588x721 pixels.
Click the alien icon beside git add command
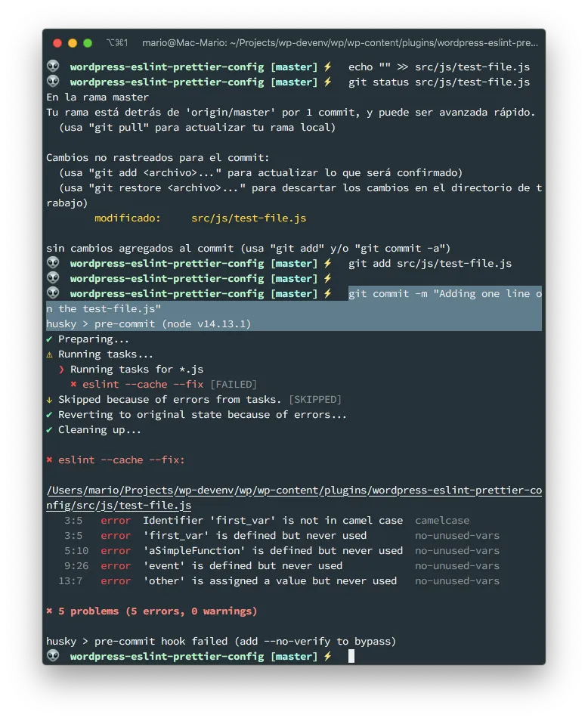[x=54, y=263]
